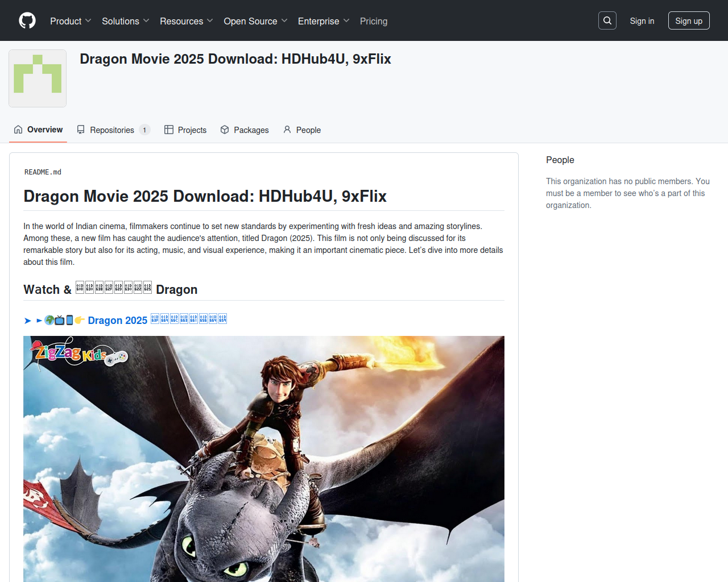728x582 pixels.
Task: Expand the Product dropdown menu
Action: point(71,21)
